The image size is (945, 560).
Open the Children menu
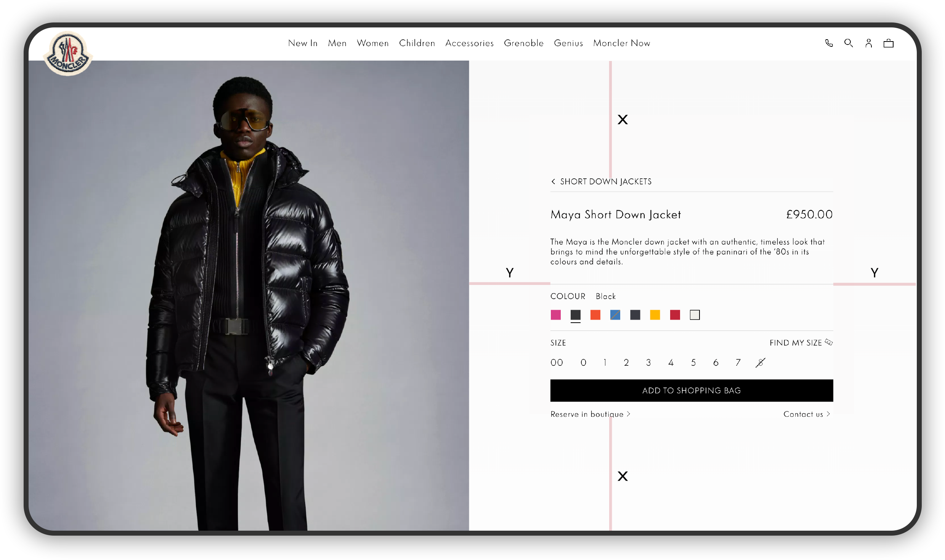click(x=417, y=43)
